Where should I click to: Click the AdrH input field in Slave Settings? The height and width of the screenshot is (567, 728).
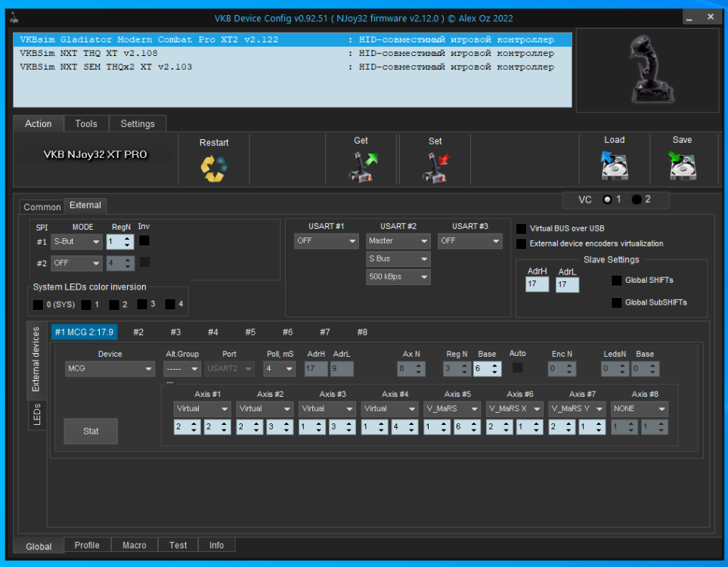click(x=537, y=285)
